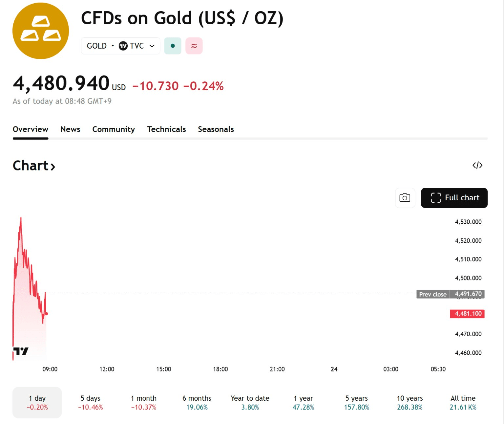
Task: Click the green market status dot icon
Action: pos(173,46)
